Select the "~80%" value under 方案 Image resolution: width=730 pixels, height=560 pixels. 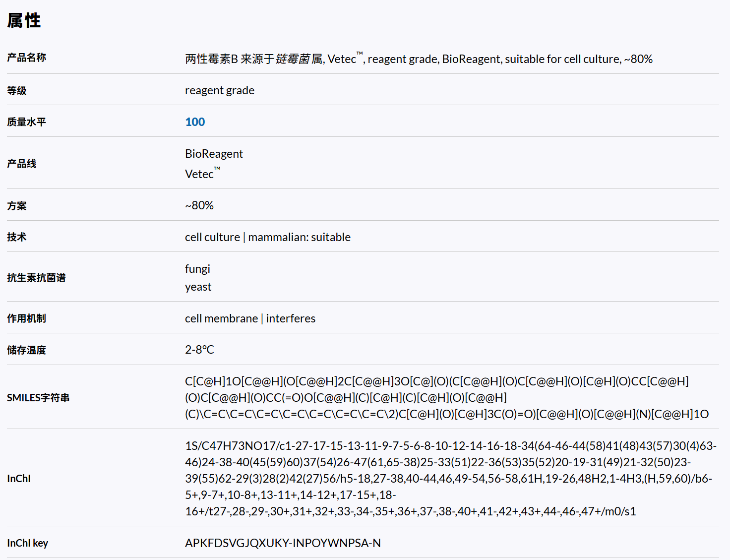coord(199,205)
